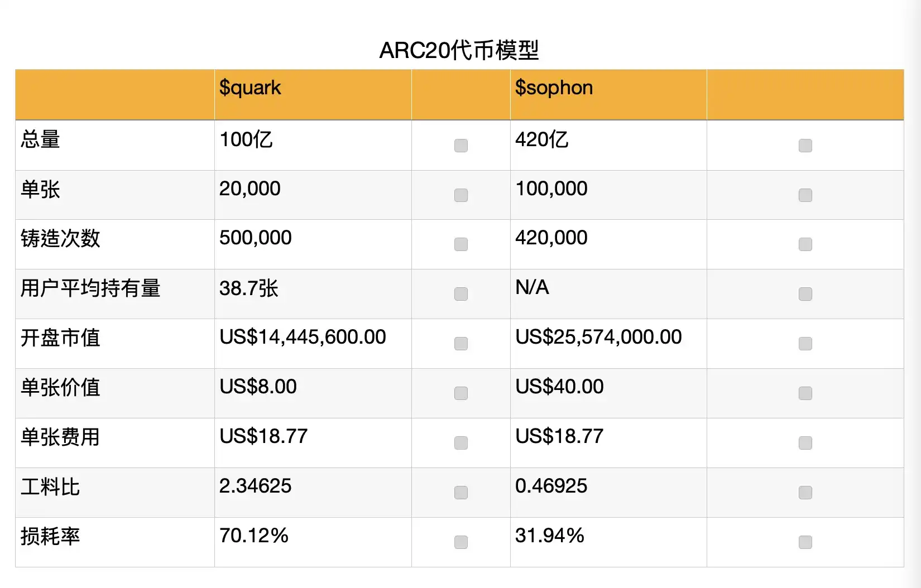
Task: Check the box next to 100,000
Action: (805, 195)
